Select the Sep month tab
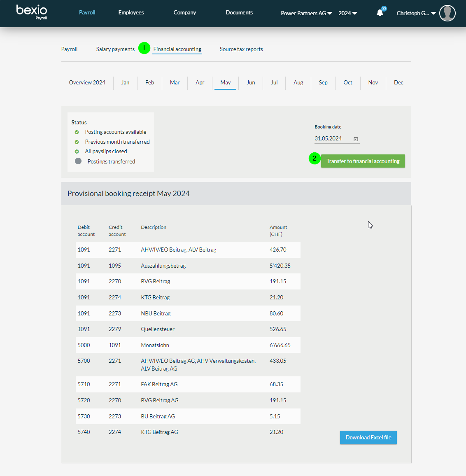This screenshot has height=476, width=466. (x=323, y=83)
